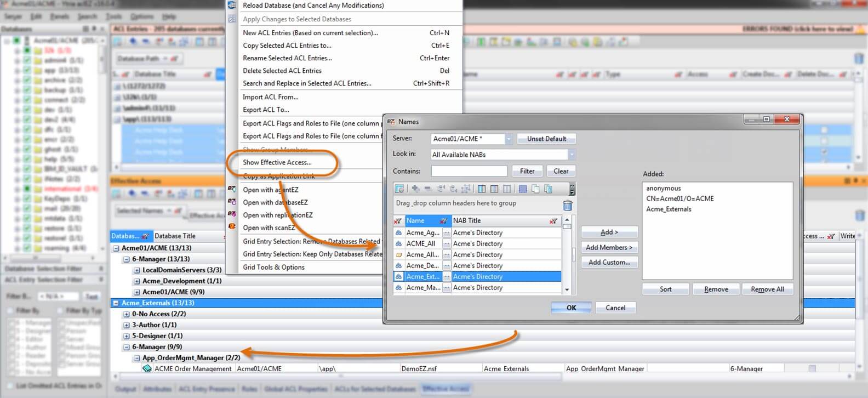
Task: Click the Contains text field
Action: coord(469,172)
